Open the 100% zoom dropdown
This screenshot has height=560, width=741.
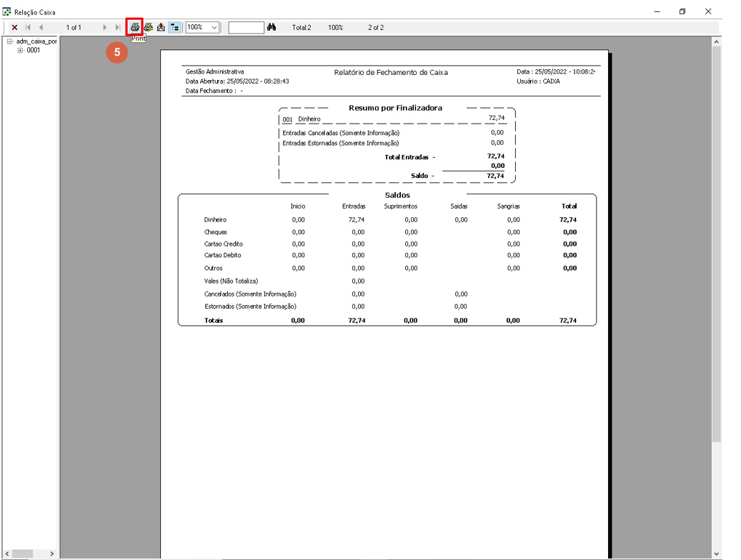point(214,27)
